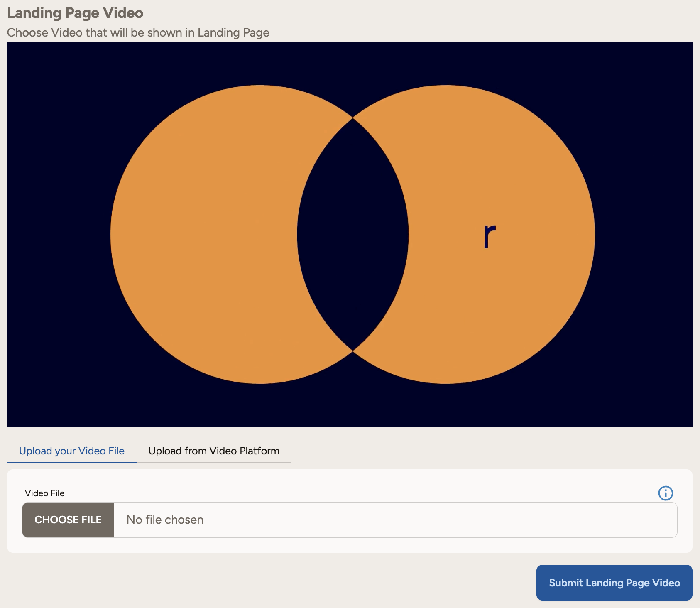Screen dimensions: 700x608
Task: Click the letter 'r' in the video preview
Action: pyautogui.click(x=490, y=236)
